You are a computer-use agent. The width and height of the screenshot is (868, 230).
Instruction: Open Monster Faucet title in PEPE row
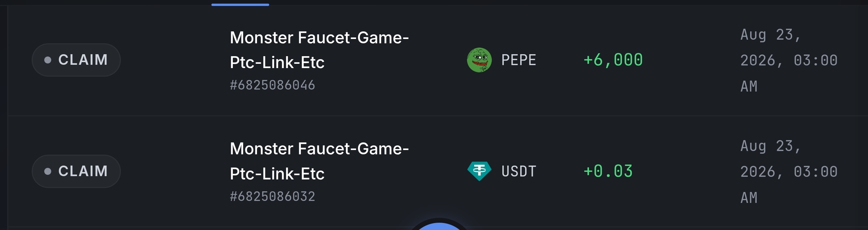319,50
